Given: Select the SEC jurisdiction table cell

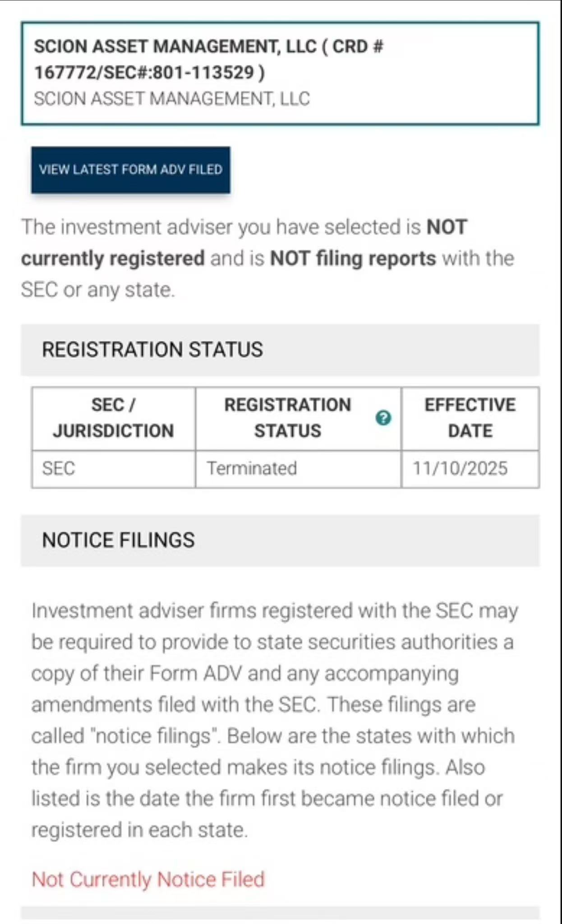Looking at the screenshot, I should [x=113, y=469].
